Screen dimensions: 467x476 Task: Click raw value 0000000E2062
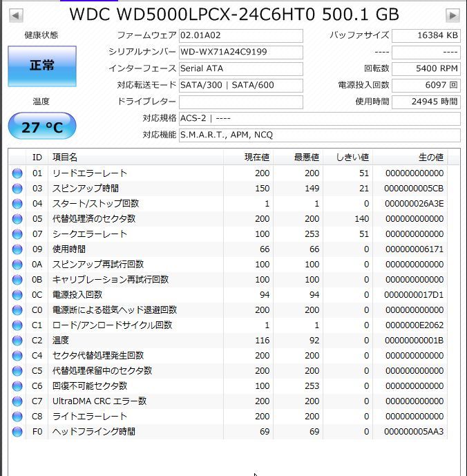[414, 325]
